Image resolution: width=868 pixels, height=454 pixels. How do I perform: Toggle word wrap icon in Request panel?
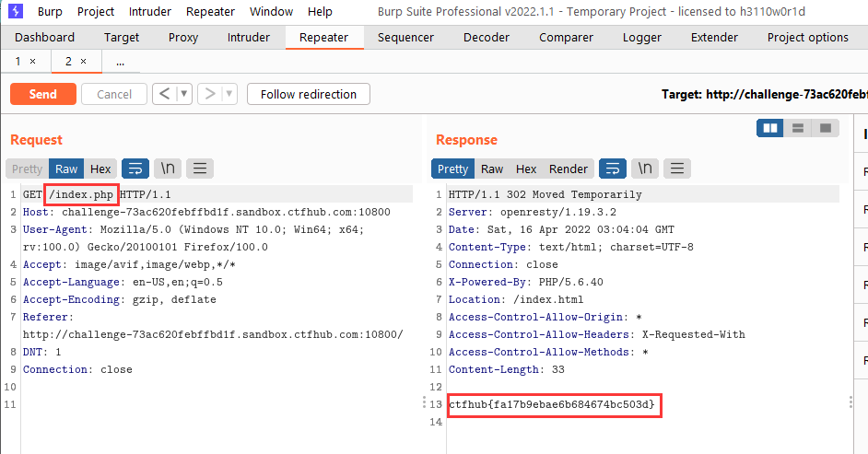click(135, 169)
